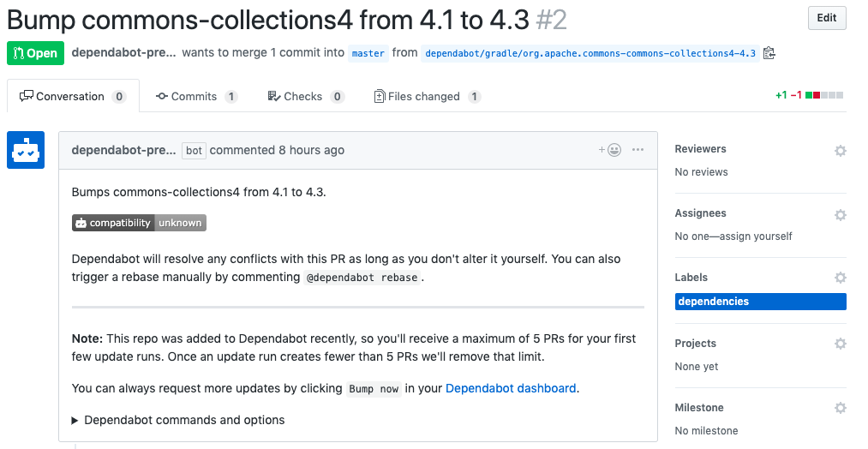
Task: Click the Dependabot robot avatar
Action: [x=26, y=150]
